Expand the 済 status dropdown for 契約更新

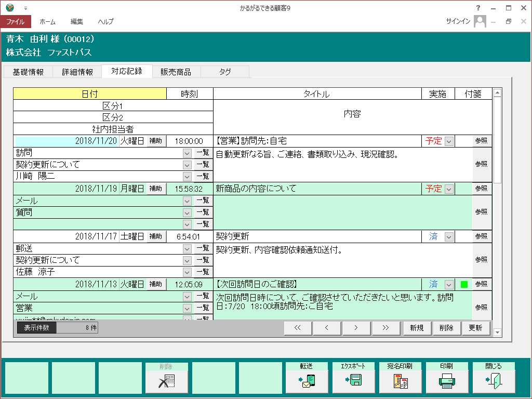point(449,237)
